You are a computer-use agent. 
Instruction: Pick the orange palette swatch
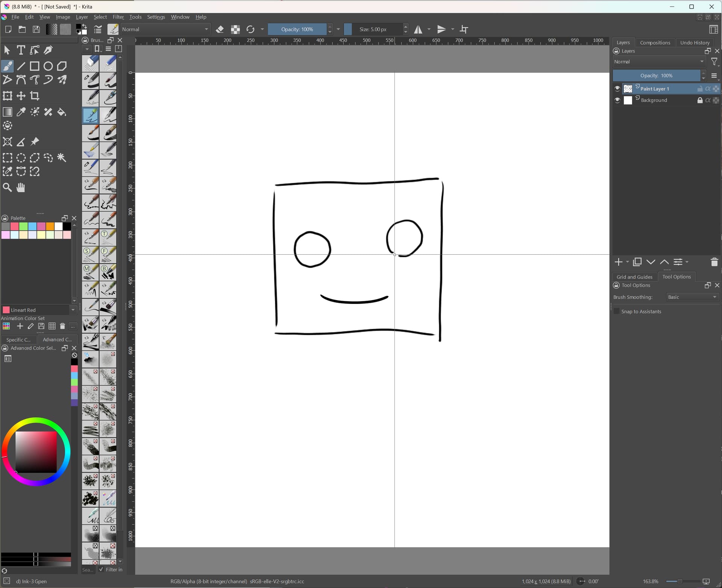coord(50,226)
